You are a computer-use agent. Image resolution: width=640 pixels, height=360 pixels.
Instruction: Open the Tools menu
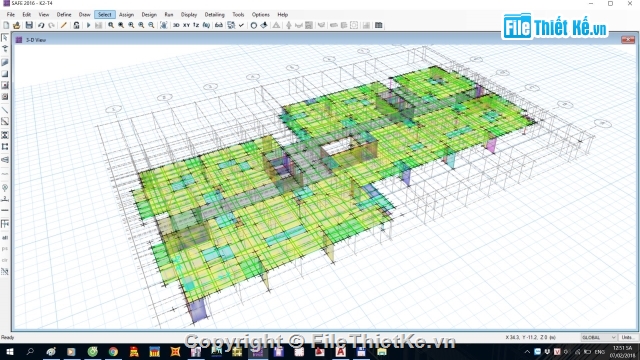[x=238, y=15]
